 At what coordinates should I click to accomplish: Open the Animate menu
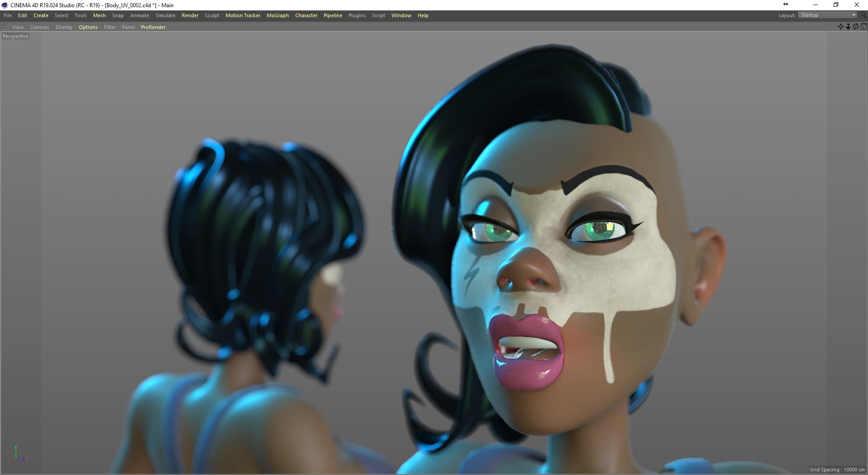140,15
